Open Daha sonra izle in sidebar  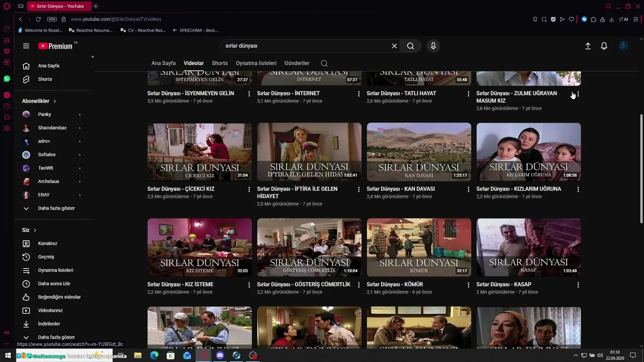(x=53, y=284)
